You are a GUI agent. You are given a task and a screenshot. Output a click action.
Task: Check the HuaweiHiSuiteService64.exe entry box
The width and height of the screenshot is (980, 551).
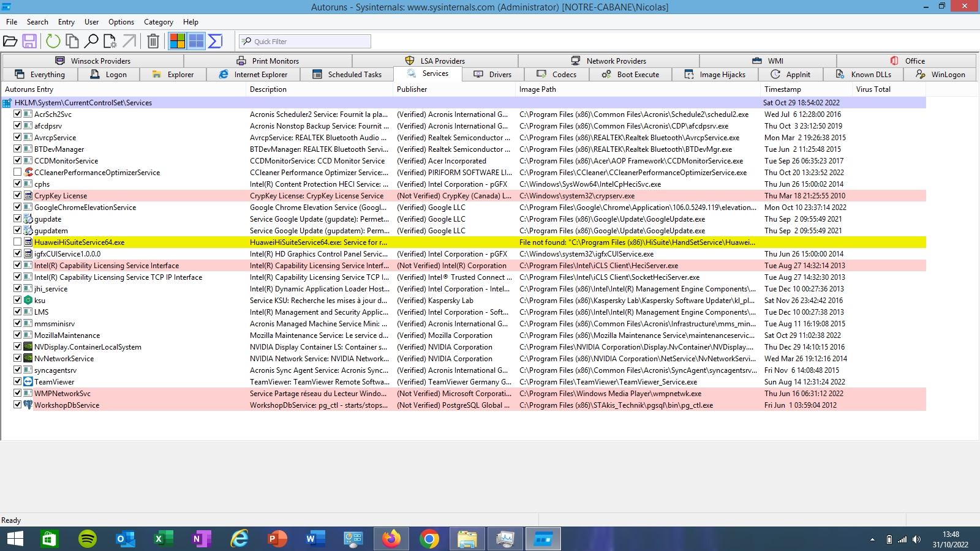(18, 242)
